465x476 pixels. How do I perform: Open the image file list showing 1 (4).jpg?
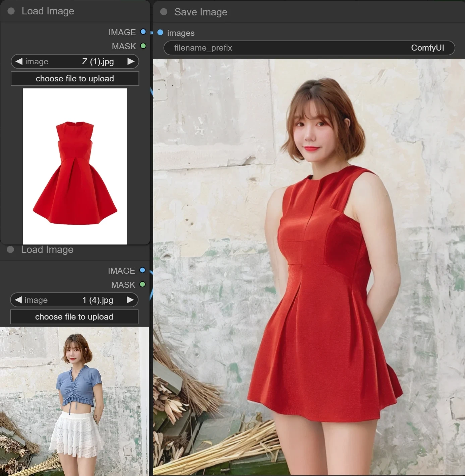click(74, 300)
